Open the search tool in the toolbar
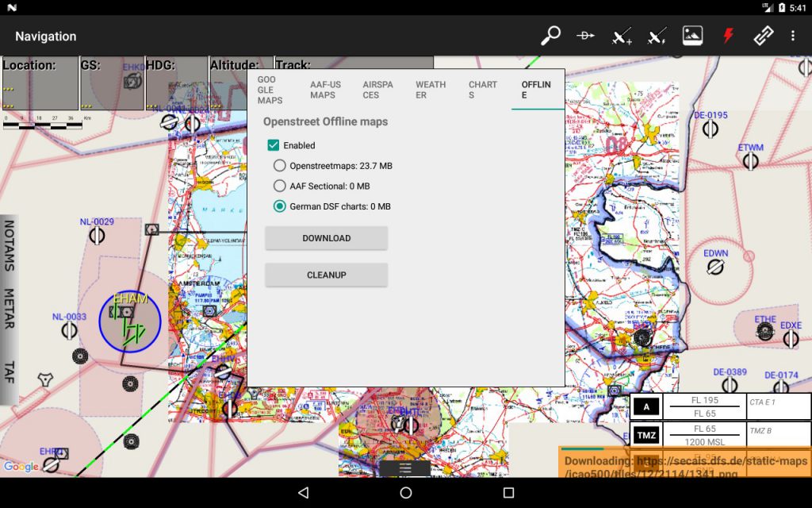The image size is (812, 508). pyautogui.click(x=550, y=36)
